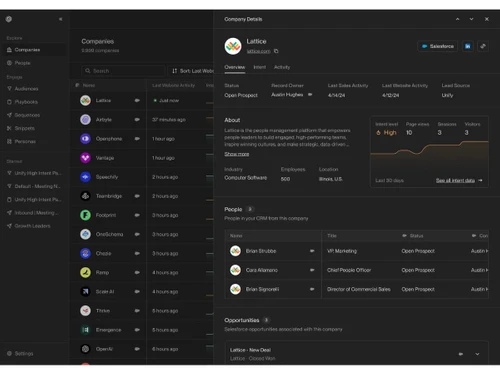Select the Openphone company row
The height and width of the screenshot is (375, 500).
(142, 139)
